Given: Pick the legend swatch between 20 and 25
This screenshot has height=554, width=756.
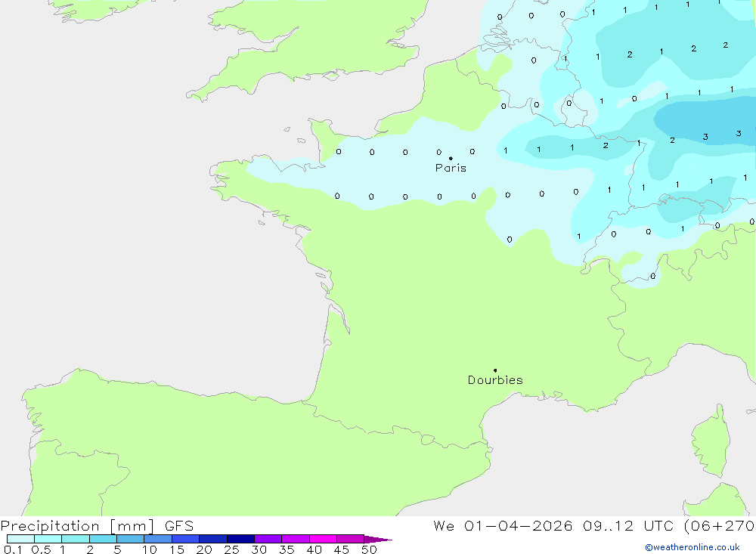Looking at the screenshot, I should pos(213,539).
